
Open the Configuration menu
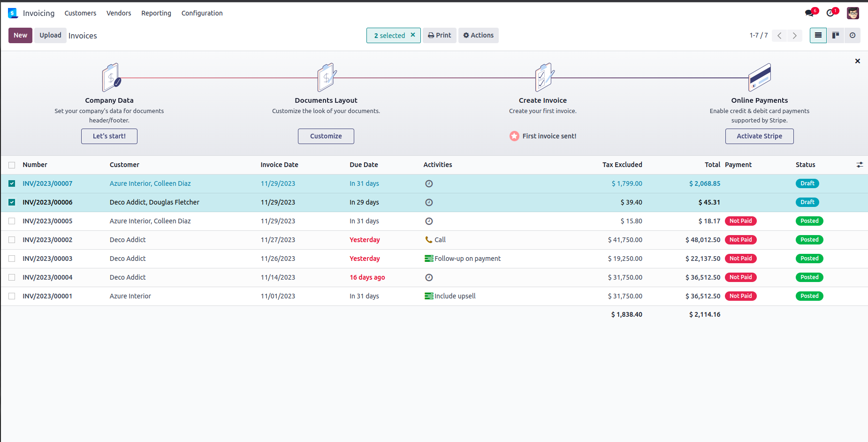click(x=202, y=13)
